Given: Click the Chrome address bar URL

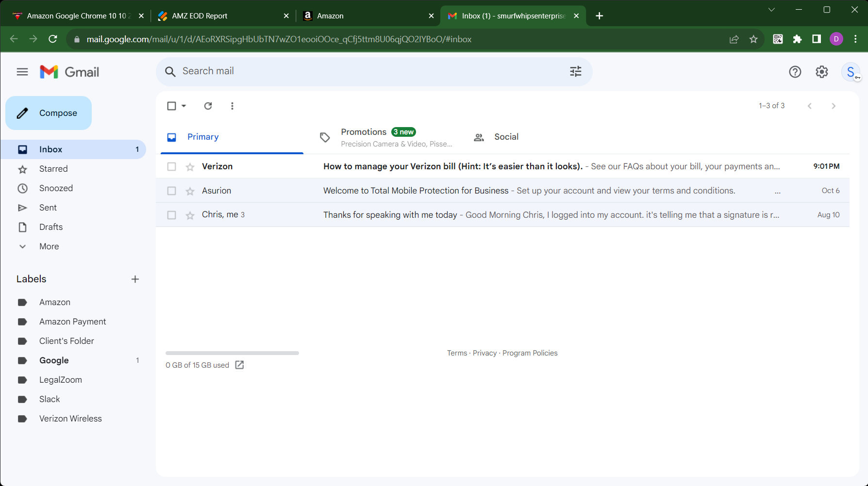Looking at the screenshot, I should pyautogui.click(x=279, y=39).
